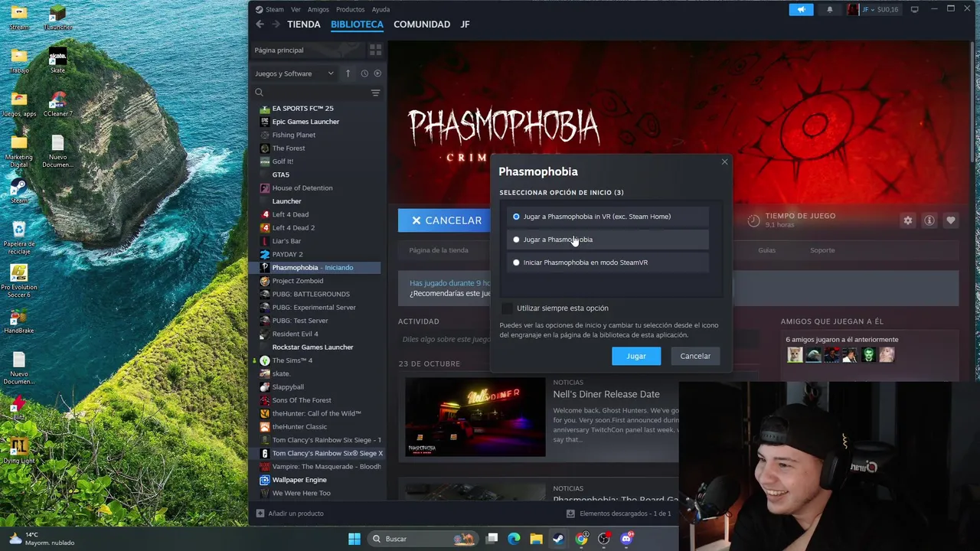Open the TIENDA tab
The width and height of the screenshot is (980, 551).
[304, 24]
